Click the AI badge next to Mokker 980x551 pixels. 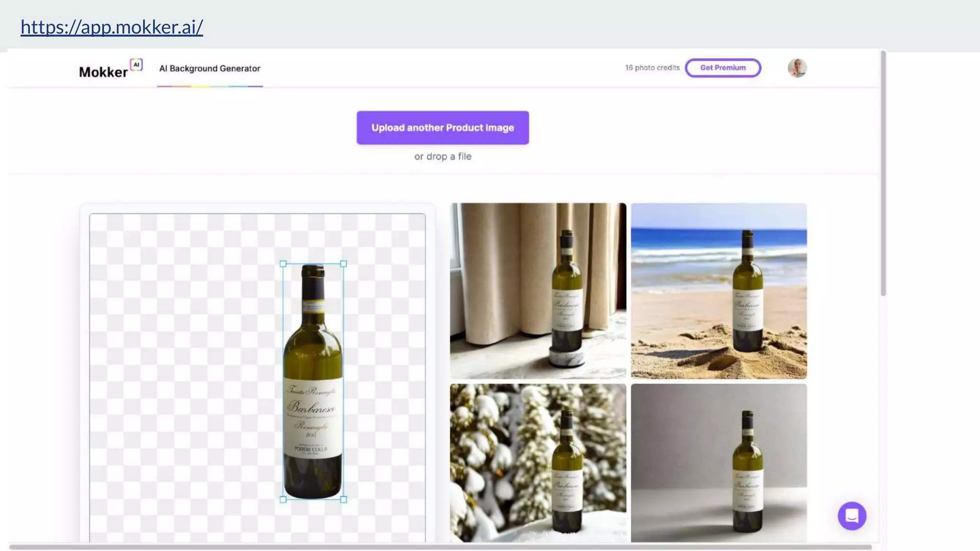(136, 65)
